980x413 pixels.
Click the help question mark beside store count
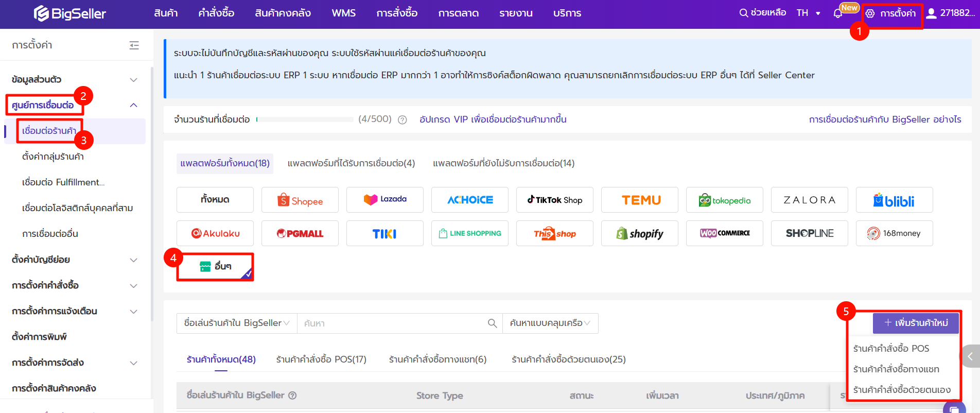402,120
